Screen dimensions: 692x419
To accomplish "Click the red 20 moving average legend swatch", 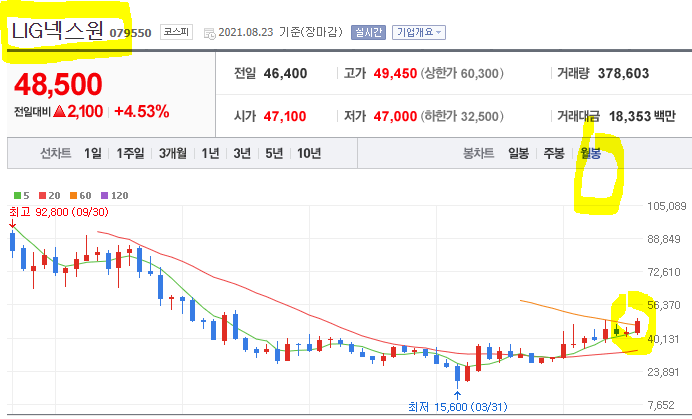I will pyautogui.click(x=42, y=196).
